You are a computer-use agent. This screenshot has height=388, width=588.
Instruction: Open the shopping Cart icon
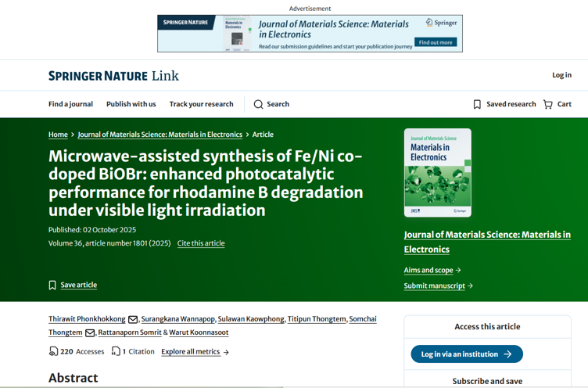[x=548, y=104]
